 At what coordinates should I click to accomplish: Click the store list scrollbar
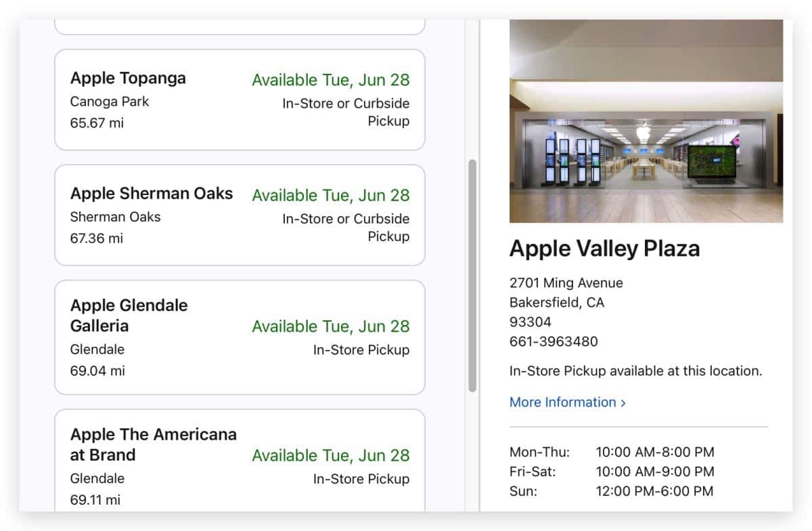click(472, 275)
